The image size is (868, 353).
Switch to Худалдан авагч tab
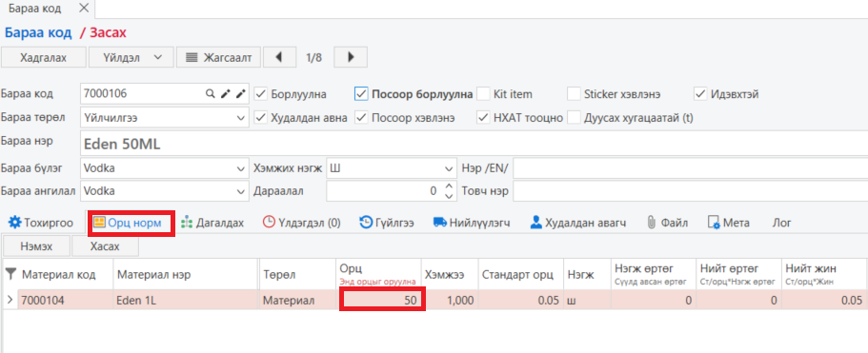(578, 223)
